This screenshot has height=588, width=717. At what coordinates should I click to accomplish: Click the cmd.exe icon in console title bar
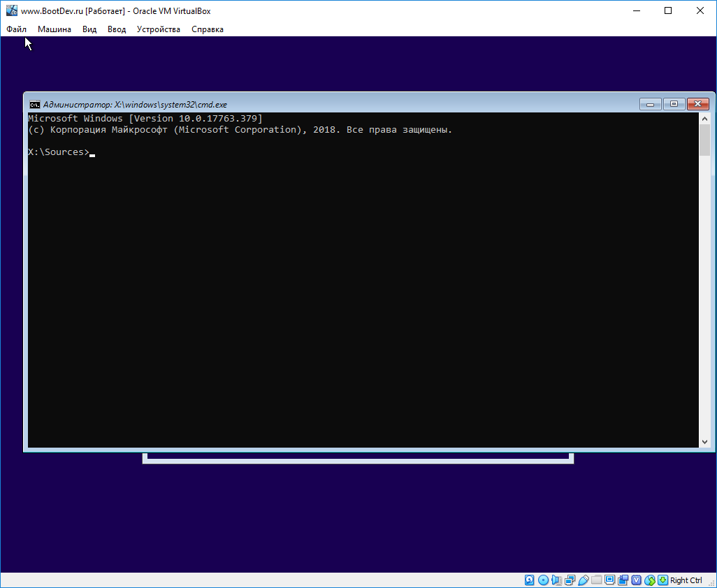(x=34, y=104)
